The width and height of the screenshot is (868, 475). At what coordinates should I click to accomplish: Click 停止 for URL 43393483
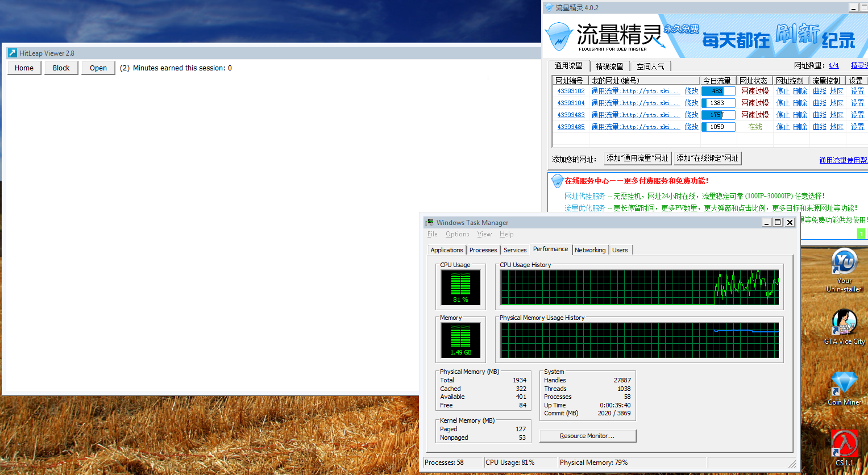pos(783,115)
